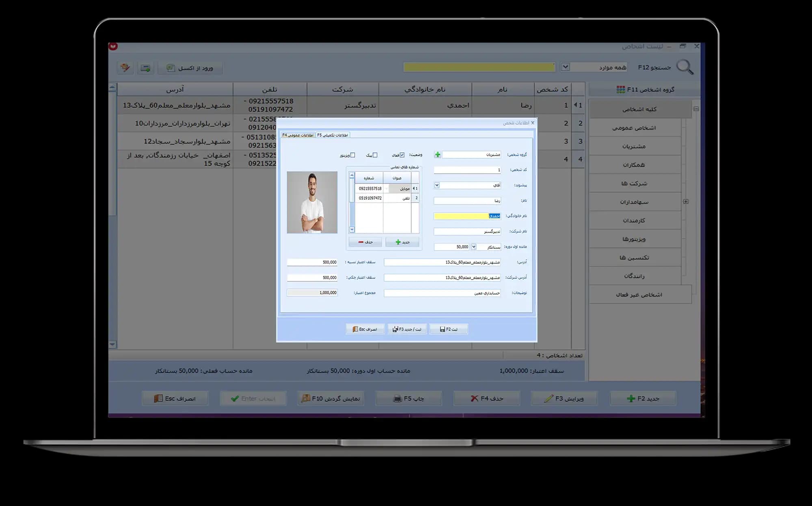Image resolution: width=812 pixels, height=506 pixels.
Task: Click the person's photo thumbnail
Action: click(x=312, y=202)
